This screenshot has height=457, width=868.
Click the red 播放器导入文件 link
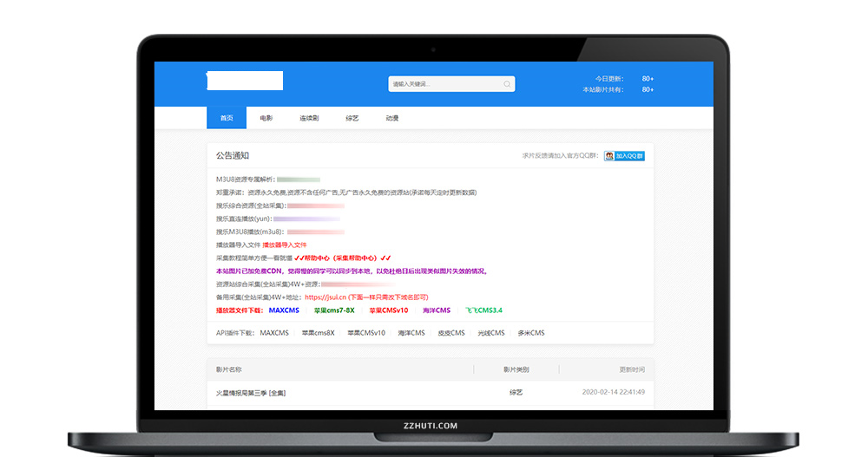coord(285,245)
